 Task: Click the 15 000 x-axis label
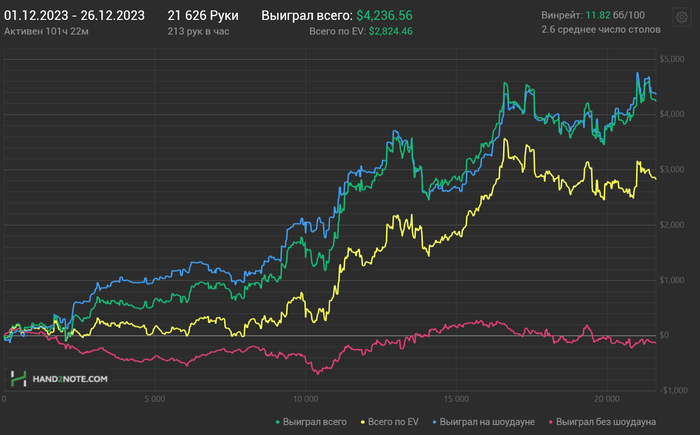(456, 399)
